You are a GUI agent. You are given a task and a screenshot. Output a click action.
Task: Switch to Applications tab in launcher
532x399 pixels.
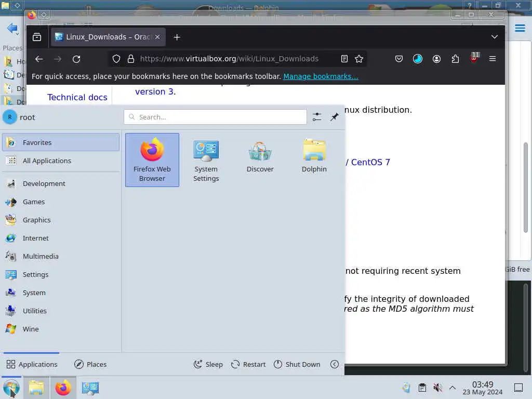(x=32, y=364)
